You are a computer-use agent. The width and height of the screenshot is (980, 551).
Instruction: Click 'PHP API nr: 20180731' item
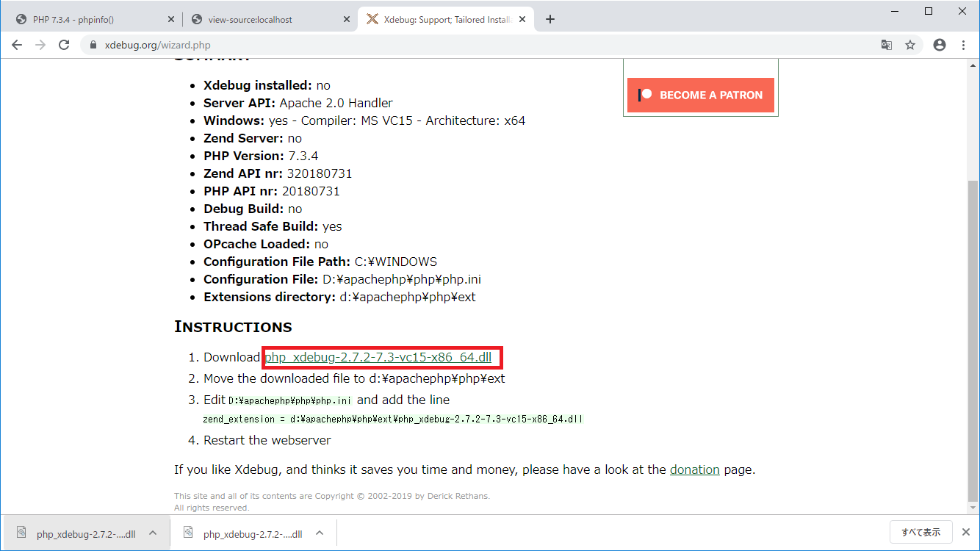(272, 191)
